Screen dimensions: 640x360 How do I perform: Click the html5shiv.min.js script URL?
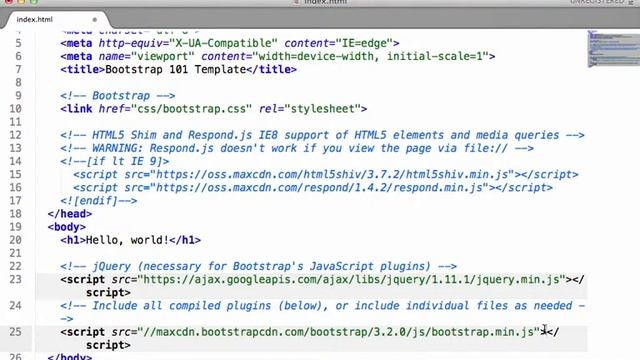[332, 175]
